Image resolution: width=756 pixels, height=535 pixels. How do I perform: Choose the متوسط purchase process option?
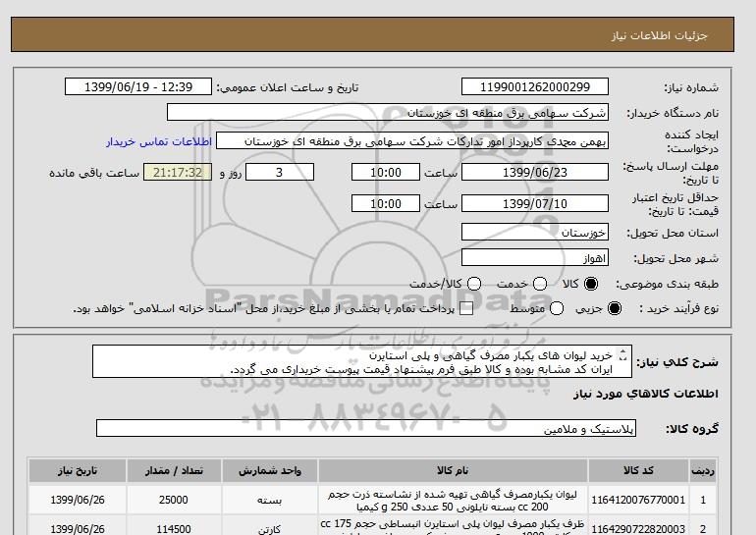tap(557, 308)
